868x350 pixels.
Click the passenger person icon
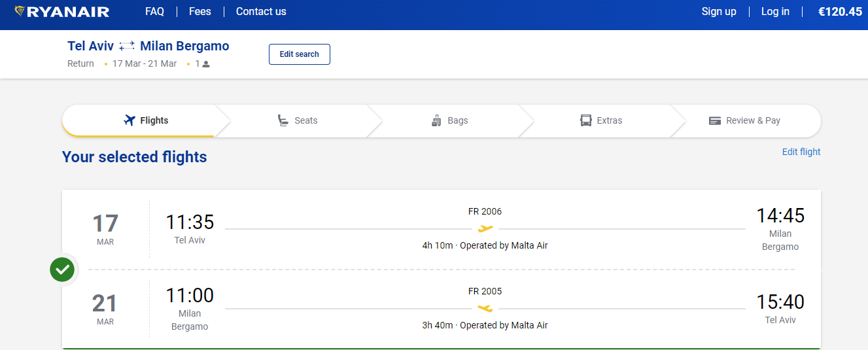coord(206,64)
